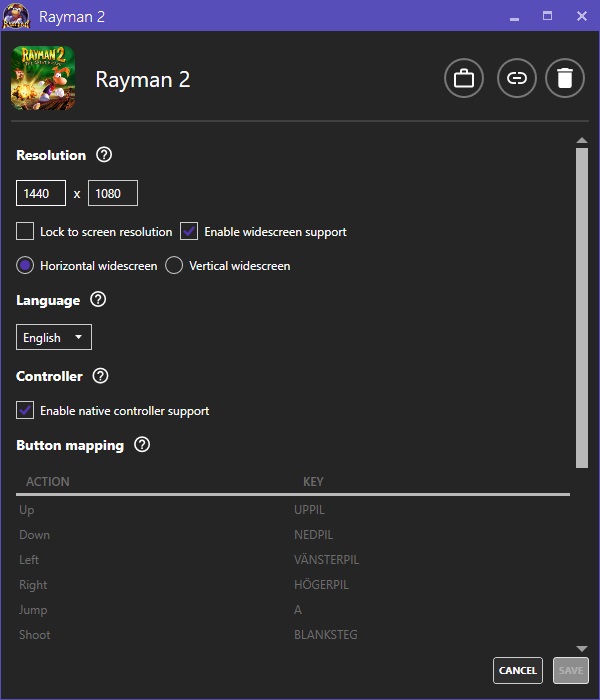Maximize the Rayman 2 window
This screenshot has height=700, width=600.
(547, 17)
